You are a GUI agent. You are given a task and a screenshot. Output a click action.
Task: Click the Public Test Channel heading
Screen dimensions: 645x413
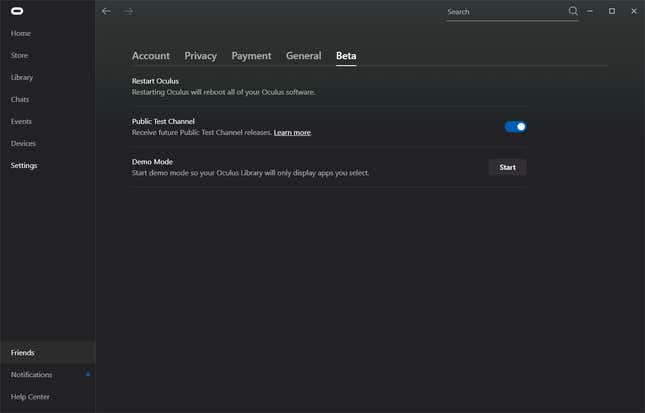tap(163, 121)
